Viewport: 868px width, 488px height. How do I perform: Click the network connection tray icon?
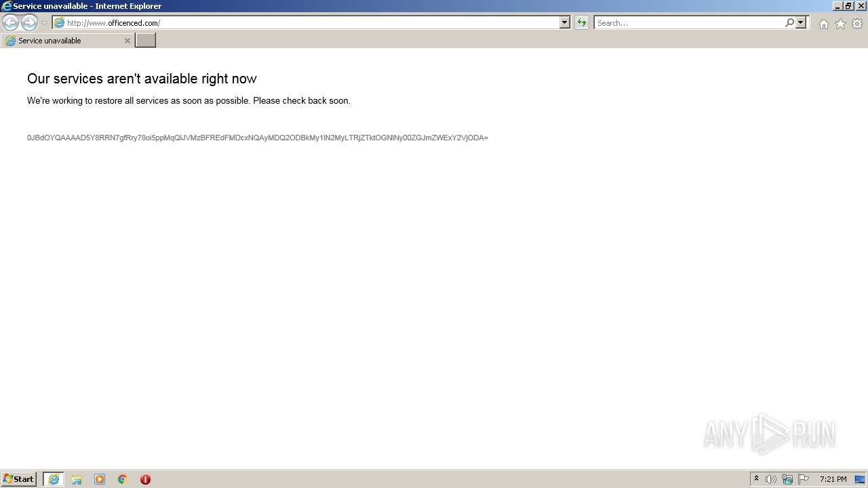click(x=787, y=479)
